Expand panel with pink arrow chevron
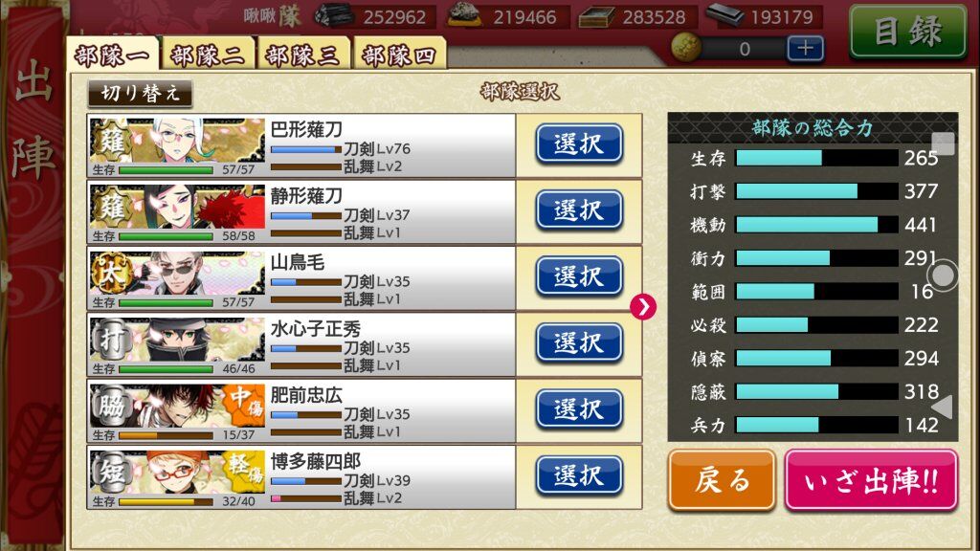The height and width of the screenshot is (551, 980). click(x=643, y=307)
